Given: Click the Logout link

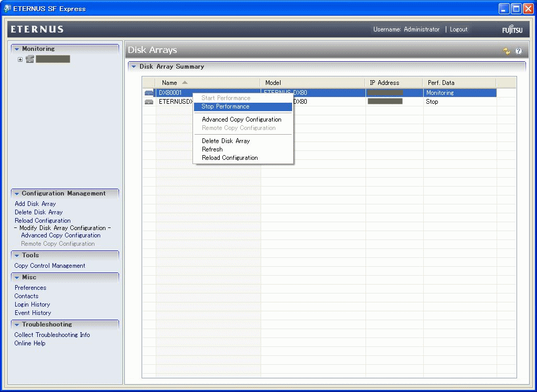Looking at the screenshot, I should (458, 29).
